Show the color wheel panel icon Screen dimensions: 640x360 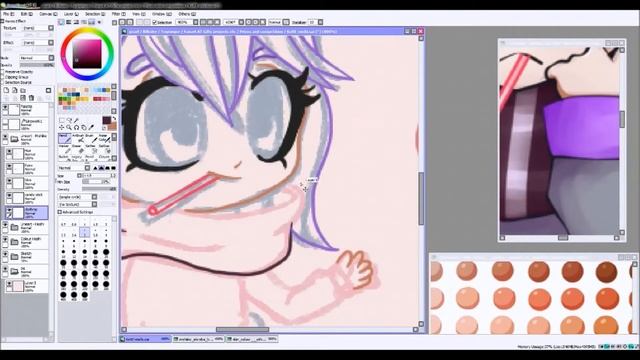61,22
